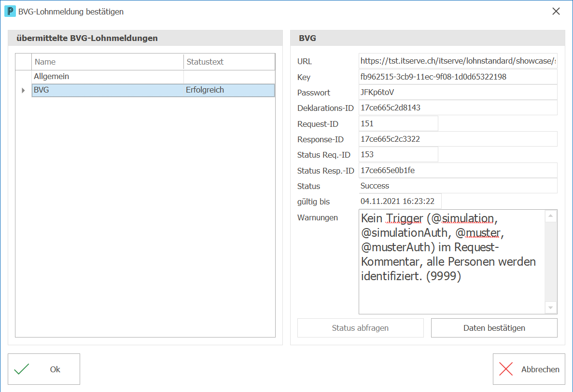Click into the Request-ID field
573x392 pixels.
click(398, 123)
